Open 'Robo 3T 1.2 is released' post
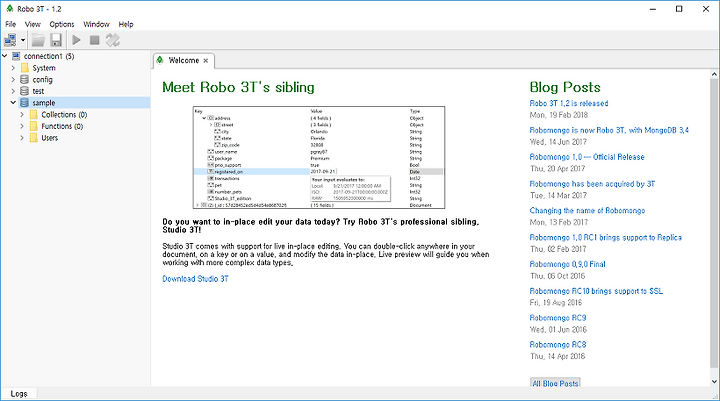The width and height of the screenshot is (720, 401). tap(569, 103)
